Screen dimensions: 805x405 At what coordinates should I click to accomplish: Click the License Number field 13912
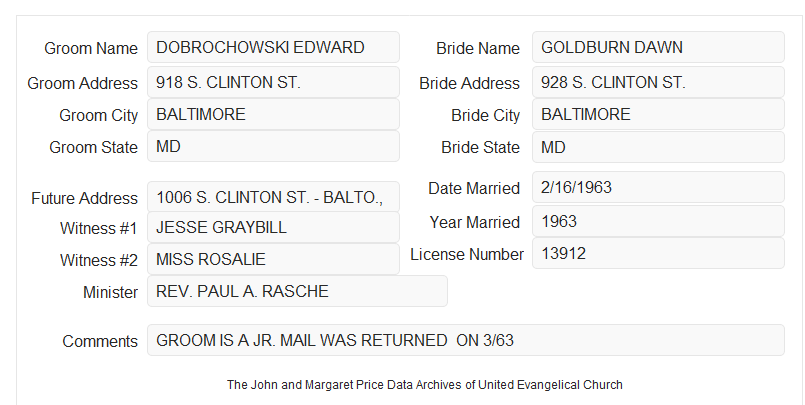point(658,253)
